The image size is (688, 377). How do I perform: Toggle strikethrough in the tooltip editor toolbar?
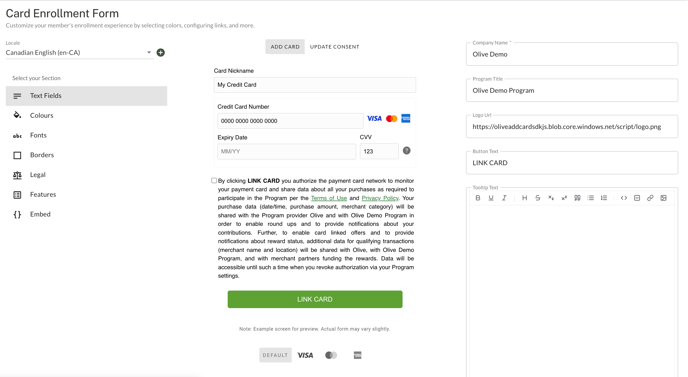click(538, 198)
